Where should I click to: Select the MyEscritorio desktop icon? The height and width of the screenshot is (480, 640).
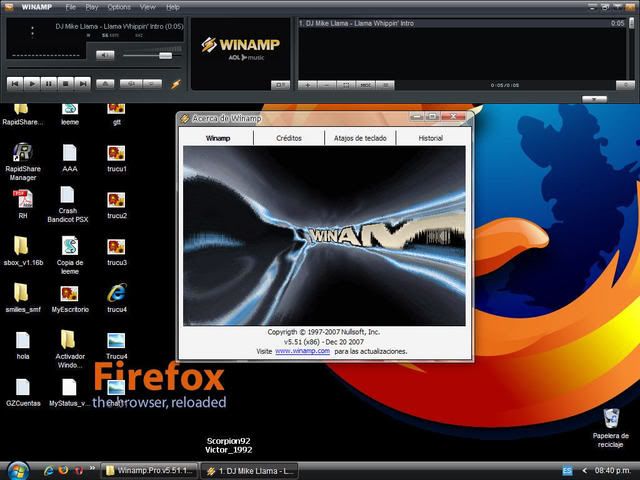[70, 299]
